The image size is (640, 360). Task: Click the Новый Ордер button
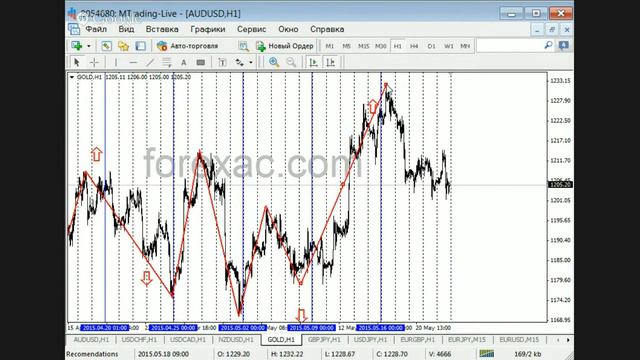(285, 46)
